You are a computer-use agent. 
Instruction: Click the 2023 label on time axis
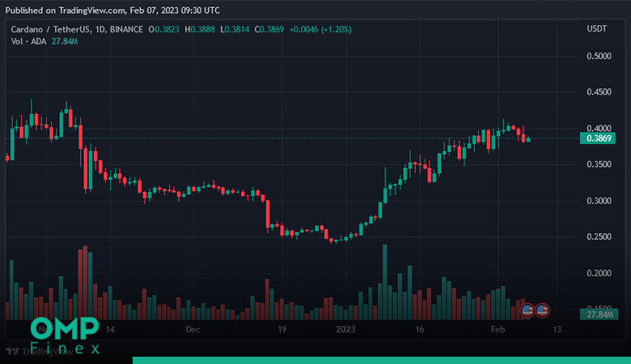pos(345,329)
